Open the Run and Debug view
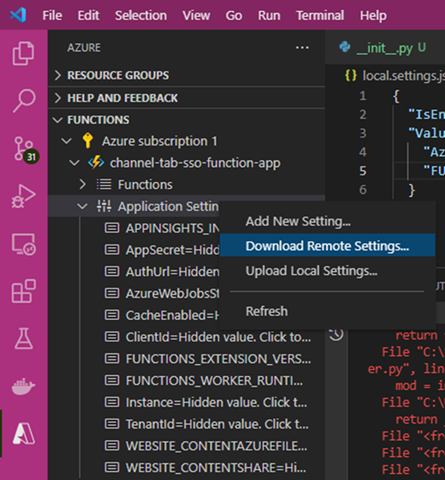445x480 pixels. [23, 196]
